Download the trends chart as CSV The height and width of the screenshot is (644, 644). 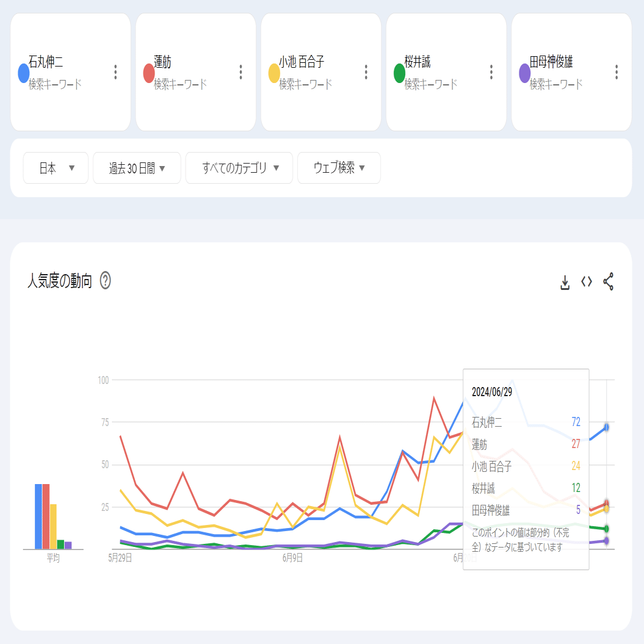563,282
